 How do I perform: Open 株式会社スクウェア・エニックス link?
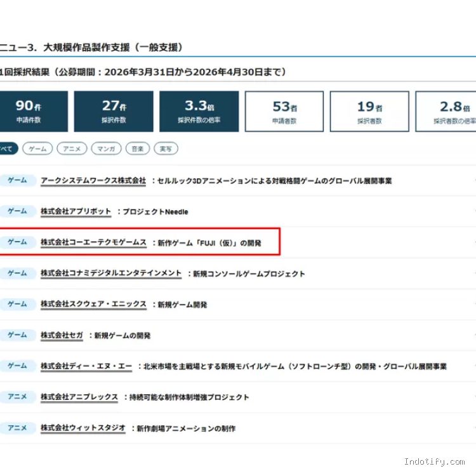pos(93,304)
